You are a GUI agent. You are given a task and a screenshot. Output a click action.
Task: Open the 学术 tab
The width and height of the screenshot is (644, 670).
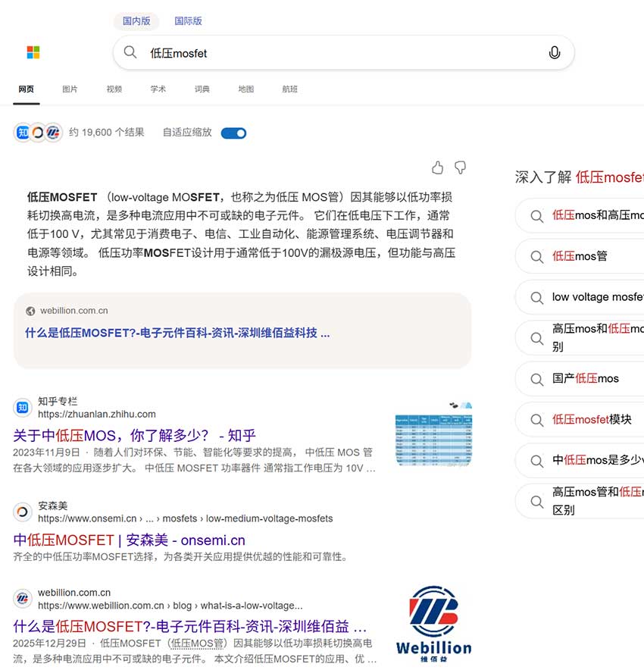[x=158, y=89]
